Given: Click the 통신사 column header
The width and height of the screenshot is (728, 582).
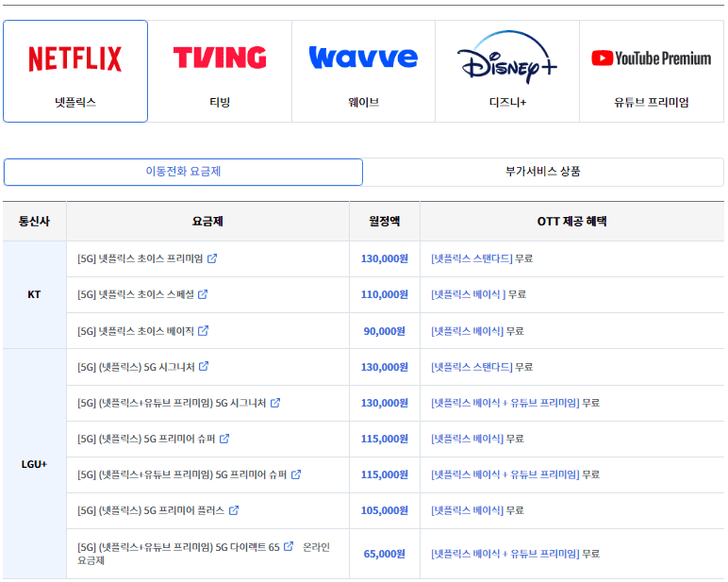Looking at the screenshot, I should (x=34, y=221).
